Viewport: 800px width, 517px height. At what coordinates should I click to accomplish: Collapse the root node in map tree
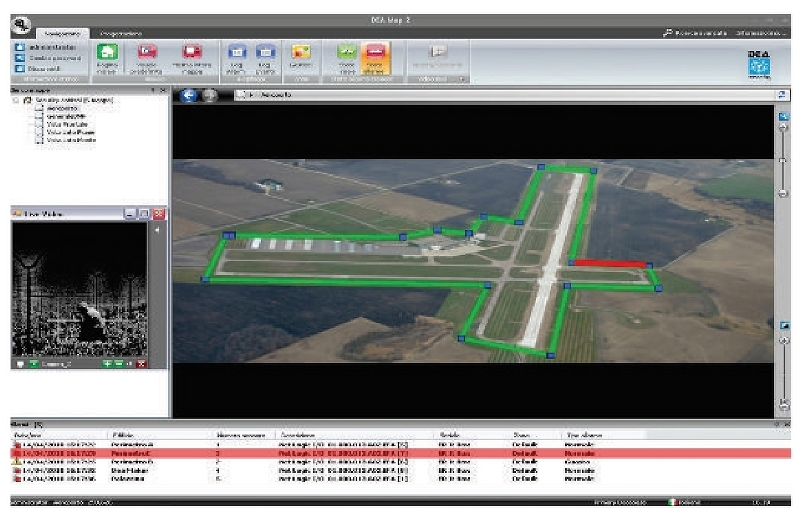[x=15, y=101]
